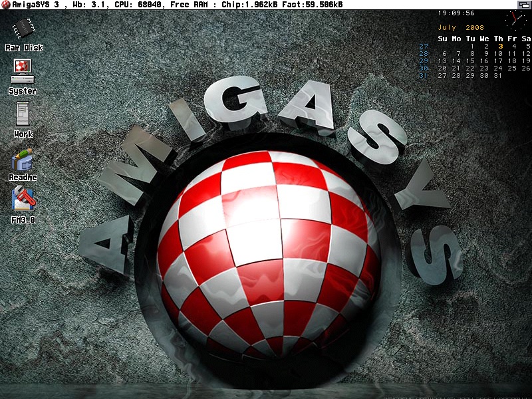Click the blue week number 27
The height and width of the screenshot is (399, 532).
pyautogui.click(x=424, y=47)
